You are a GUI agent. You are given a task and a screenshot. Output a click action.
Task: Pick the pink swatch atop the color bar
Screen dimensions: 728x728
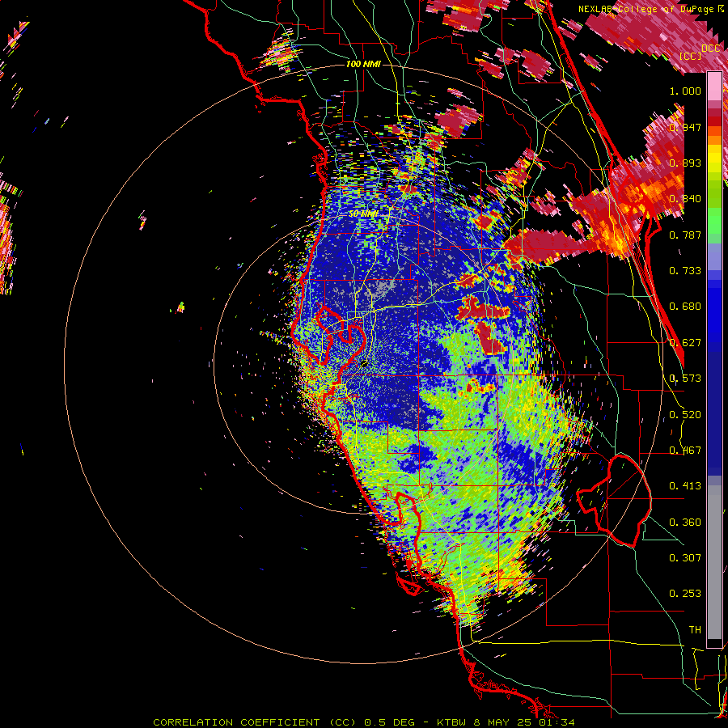(x=714, y=87)
